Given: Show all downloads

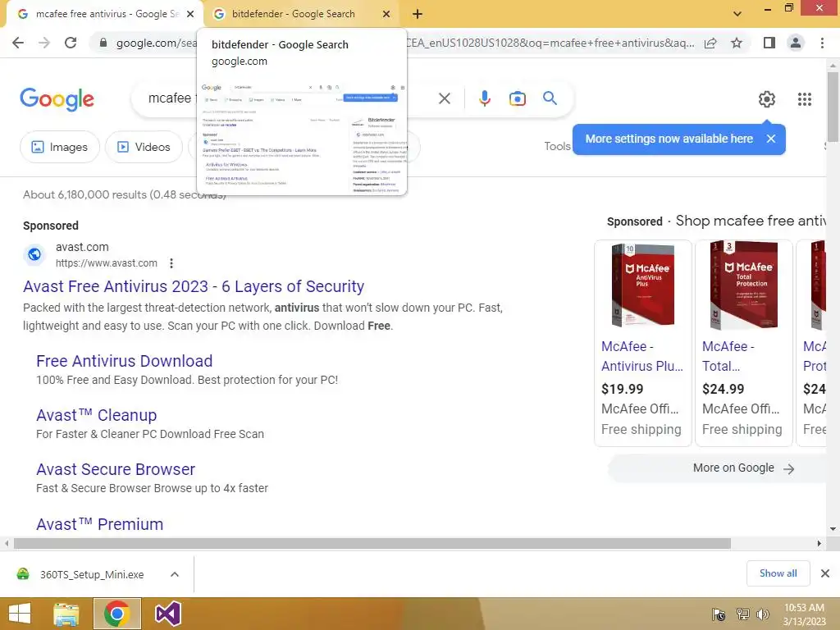Looking at the screenshot, I should (x=778, y=573).
